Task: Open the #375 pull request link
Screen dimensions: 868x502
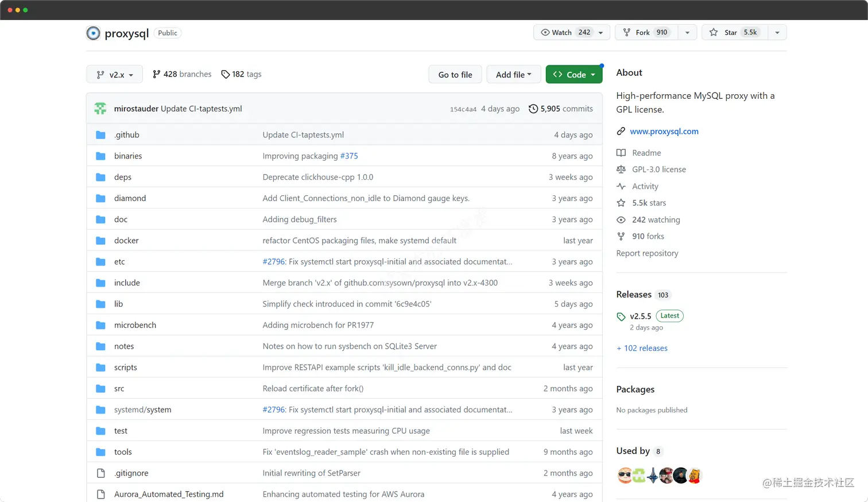Action: click(349, 156)
